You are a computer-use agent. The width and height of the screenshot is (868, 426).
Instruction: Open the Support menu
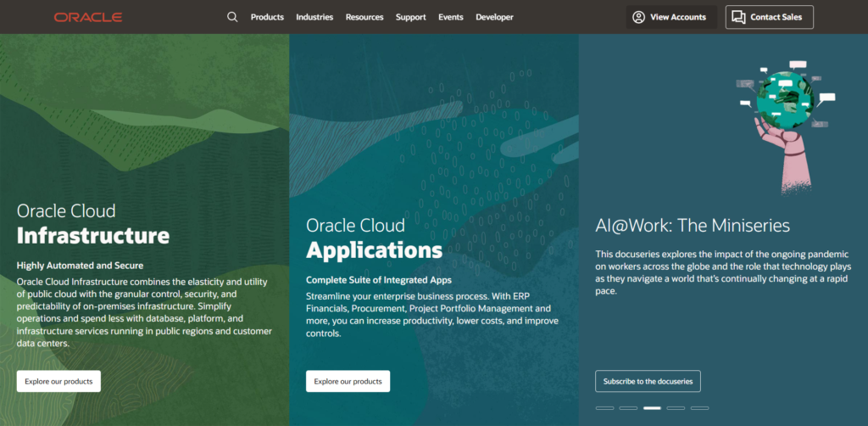click(x=411, y=17)
